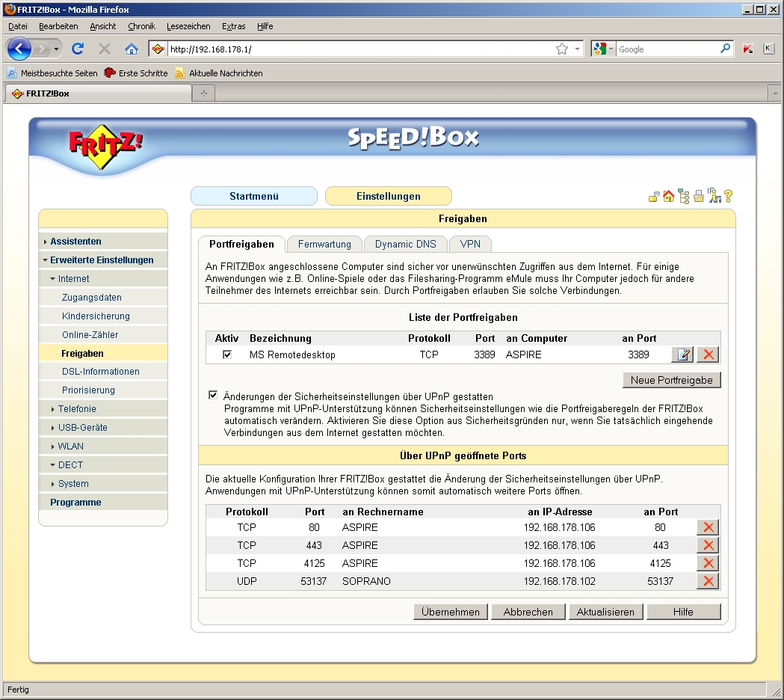Switch to the VPN tab
Screen dimensions: 784x700
(470, 244)
